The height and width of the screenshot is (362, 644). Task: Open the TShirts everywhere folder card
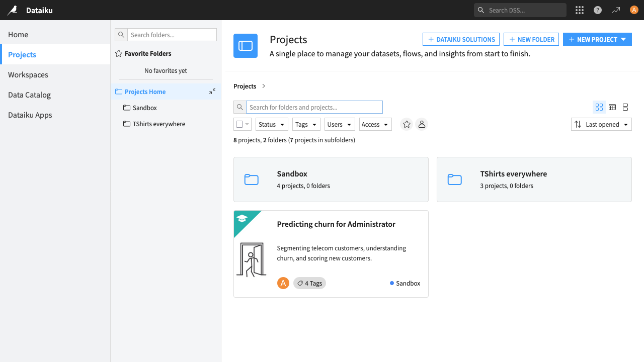tap(534, 179)
